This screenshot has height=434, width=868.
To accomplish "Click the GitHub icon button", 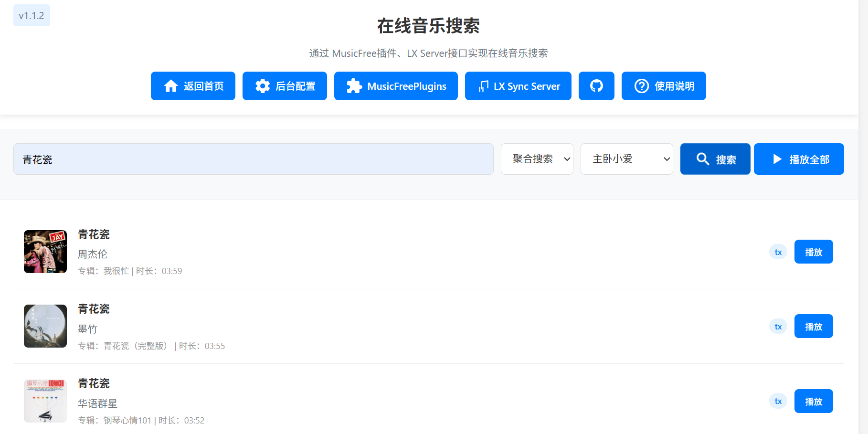I will 596,86.
